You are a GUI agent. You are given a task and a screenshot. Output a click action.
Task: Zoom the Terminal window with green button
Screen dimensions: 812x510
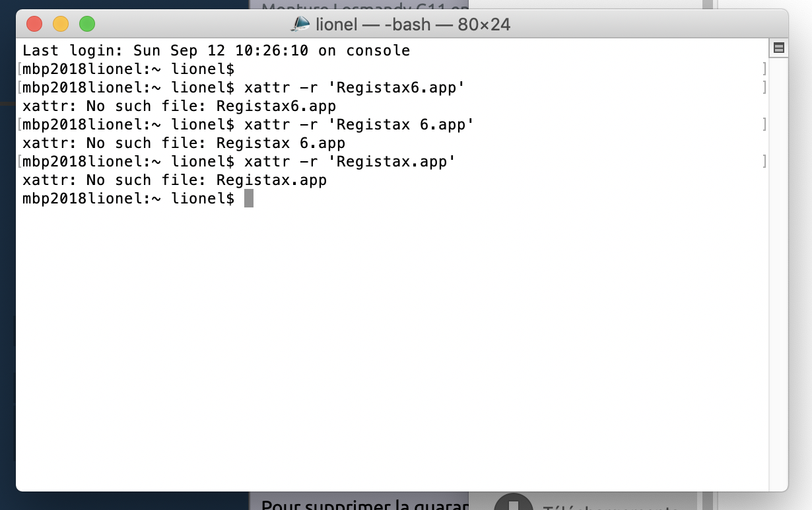coord(87,24)
